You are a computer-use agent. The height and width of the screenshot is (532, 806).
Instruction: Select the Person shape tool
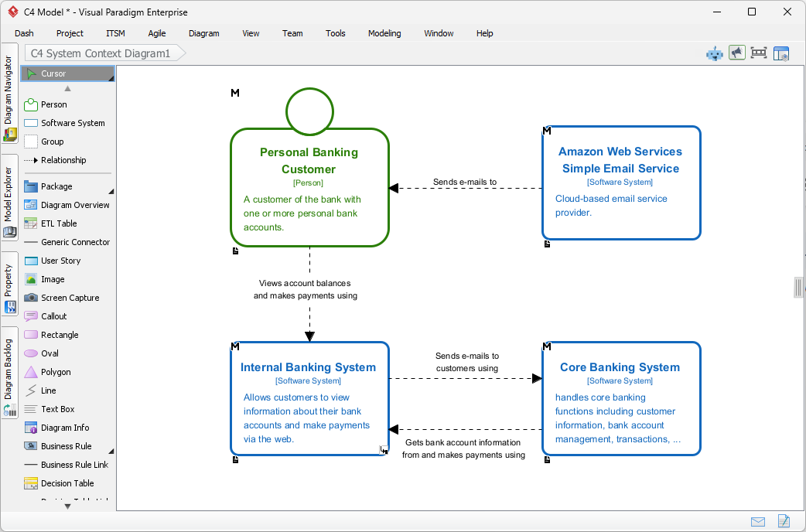tap(53, 104)
